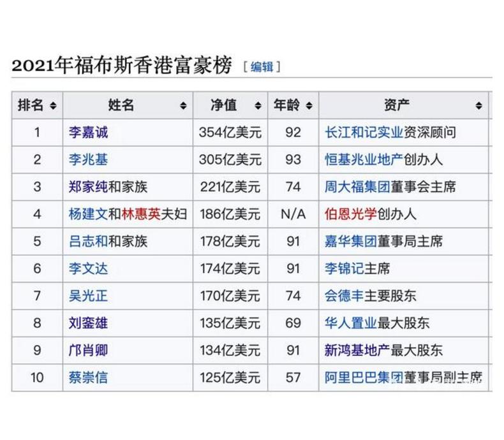Open the 蔡崇信 name link
Viewport: 504px width, 440px height.
tap(88, 378)
